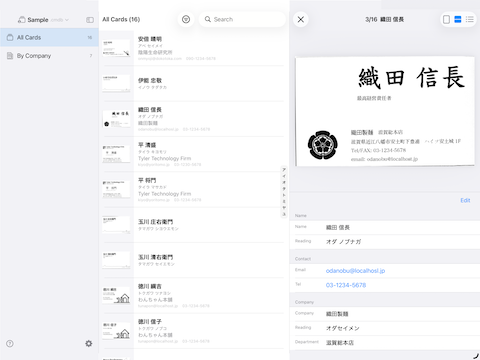The image size is (480, 360).
Task: Switch to single card view icon
Action: point(446,19)
